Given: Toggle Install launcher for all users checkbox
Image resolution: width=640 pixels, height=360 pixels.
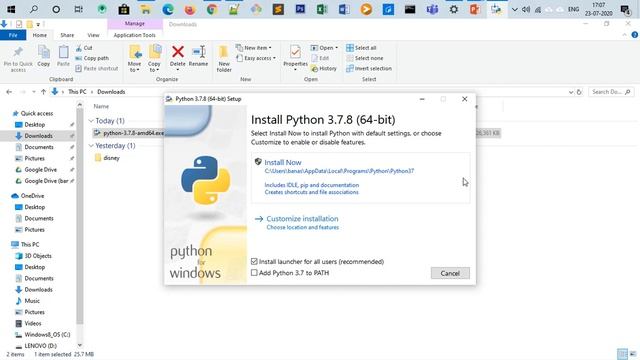Looking at the screenshot, I should click(254, 261).
